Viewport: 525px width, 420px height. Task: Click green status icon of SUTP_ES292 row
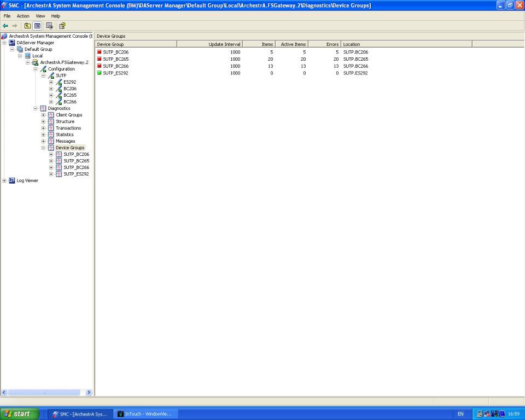tap(99, 73)
